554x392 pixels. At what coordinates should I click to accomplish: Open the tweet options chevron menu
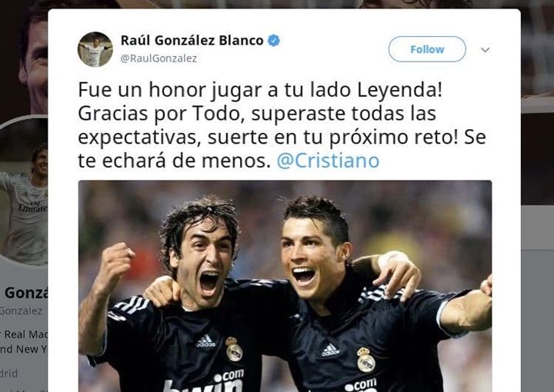point(485,50)
